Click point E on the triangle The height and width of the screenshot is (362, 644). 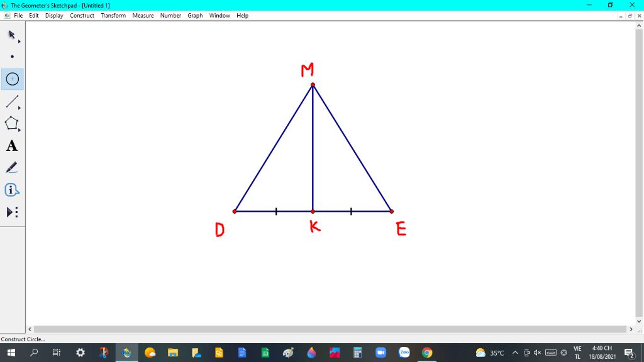(391, 211)
